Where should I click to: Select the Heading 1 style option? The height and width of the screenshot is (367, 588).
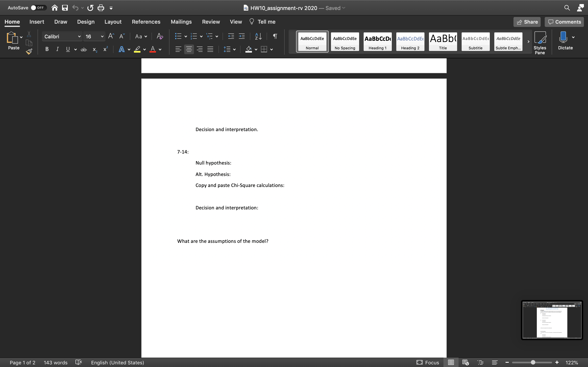pos(377,41)
